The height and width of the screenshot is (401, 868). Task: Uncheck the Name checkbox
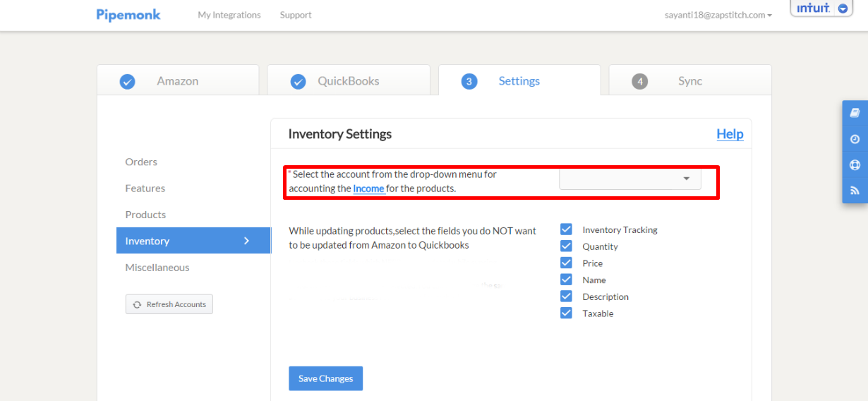[x=566, y=280]
